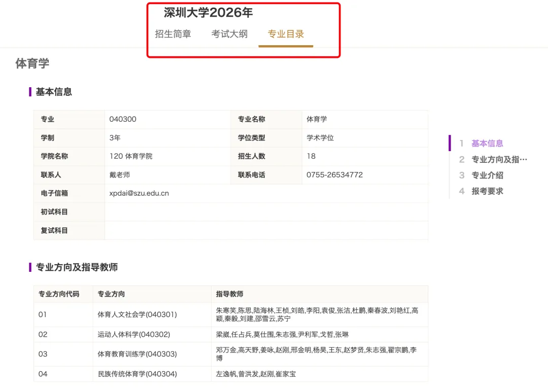Click the 复试科目 row label
The height and width of the screenshot is (392, 548).
[54, 231]
